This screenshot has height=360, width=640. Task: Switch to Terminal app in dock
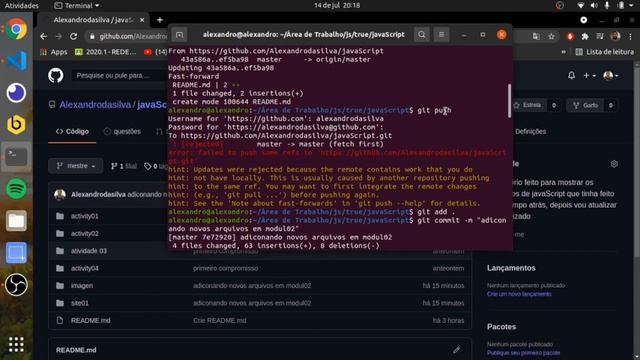(16, 156)
